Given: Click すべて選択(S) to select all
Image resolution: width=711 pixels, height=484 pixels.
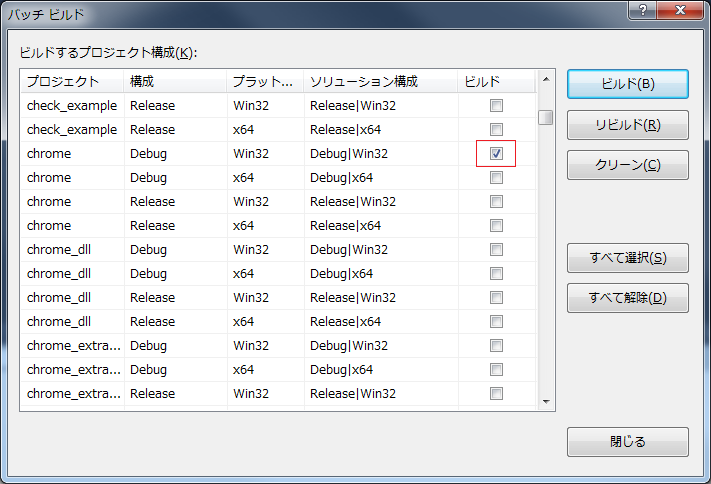Looking at the screenshot, I should tap(628, 258).
